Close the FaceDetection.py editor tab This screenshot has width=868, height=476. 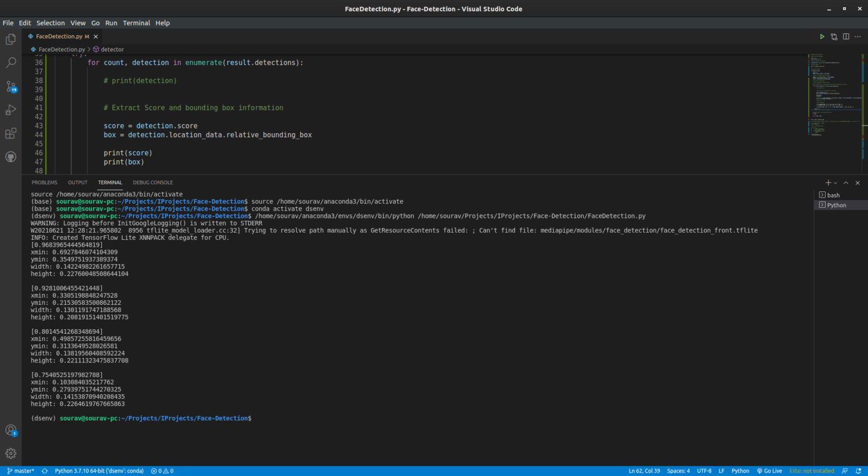[96, 37]
